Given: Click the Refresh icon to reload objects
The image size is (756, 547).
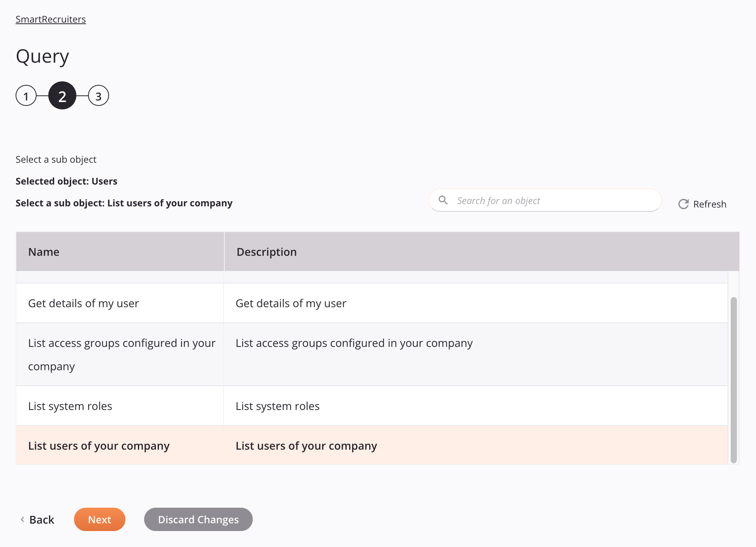Looking at the screenshot, I should click(x=683, y=204).
